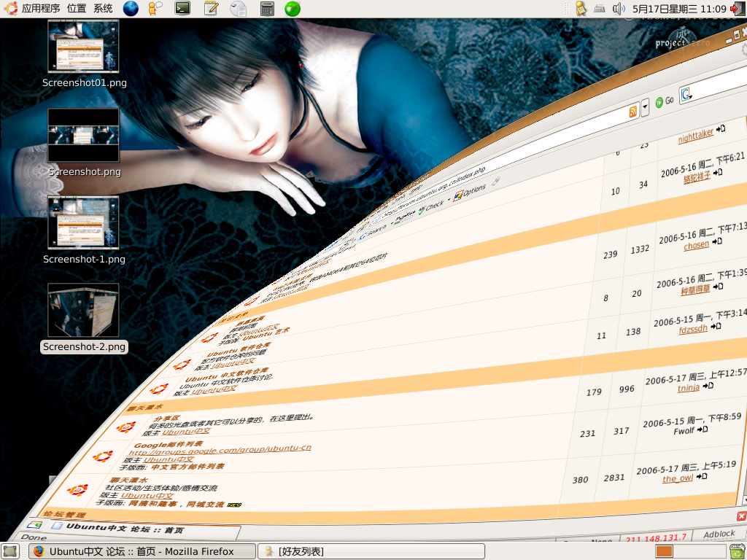Screen dimensions: 747x560
Task: Open the tninja user link
Action: tap(689, 388)
